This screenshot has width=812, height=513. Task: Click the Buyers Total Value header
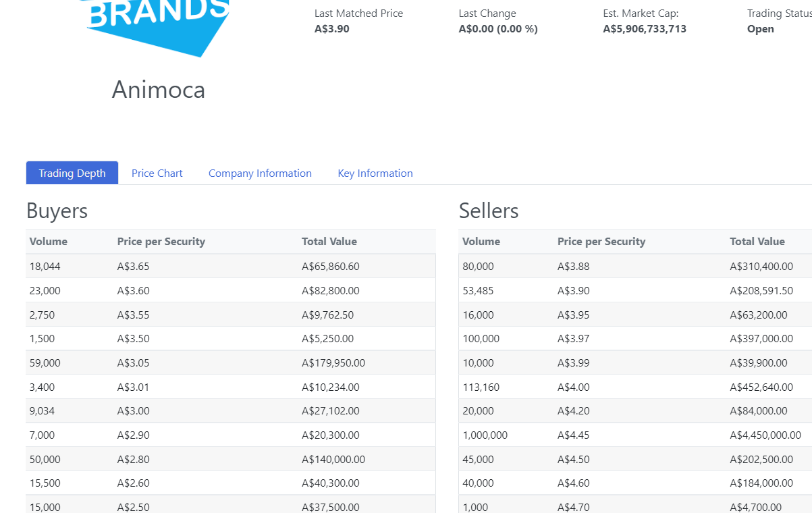[329, 242]
